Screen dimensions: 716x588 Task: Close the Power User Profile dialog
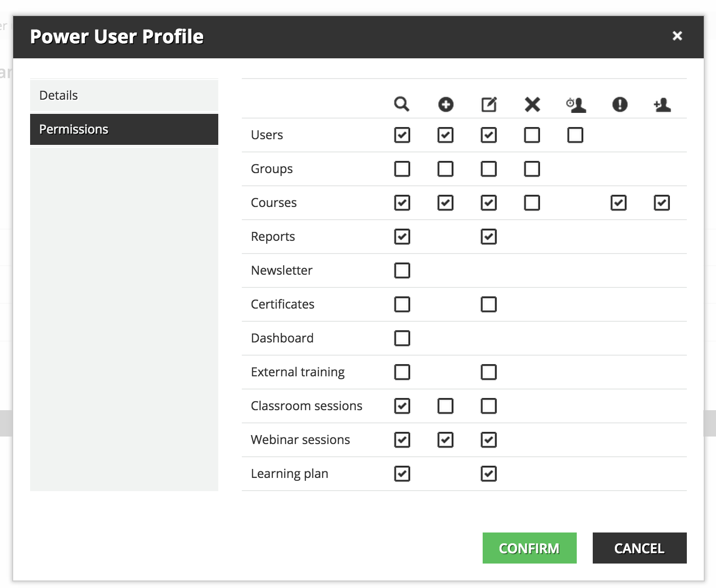point(677,36)
